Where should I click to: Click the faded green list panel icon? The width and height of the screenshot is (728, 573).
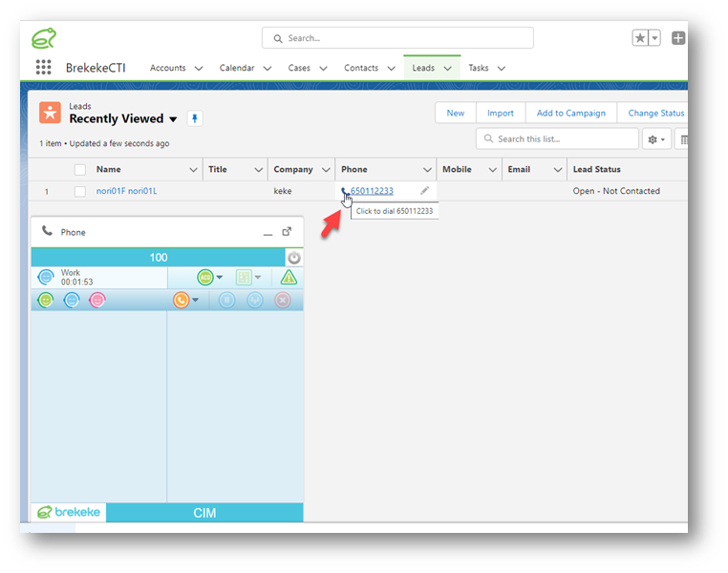[x=244, y=278]
